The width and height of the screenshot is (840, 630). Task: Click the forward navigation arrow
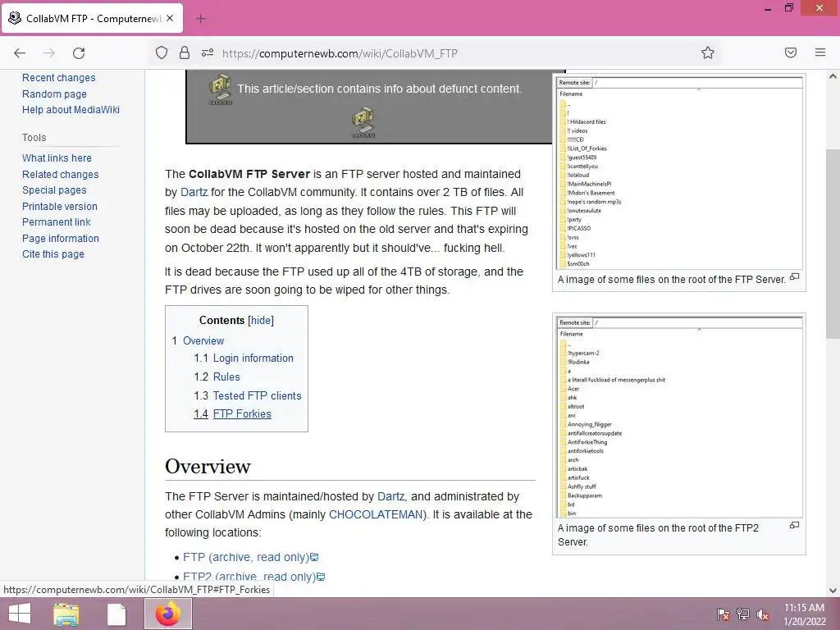[49, 53]
